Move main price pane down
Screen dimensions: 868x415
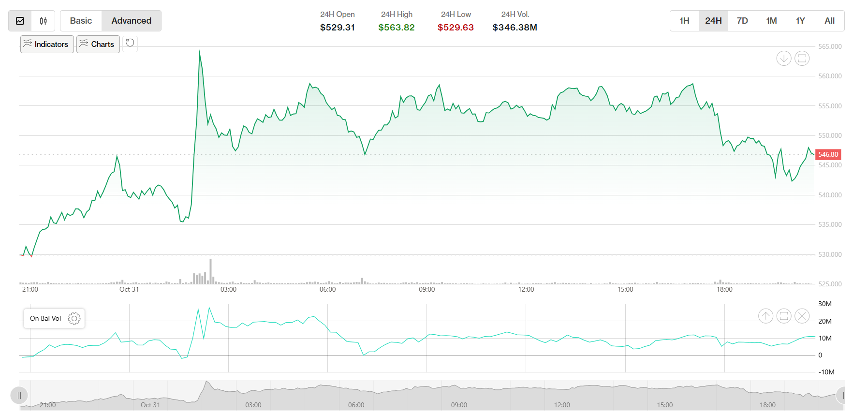pos(783,59)
